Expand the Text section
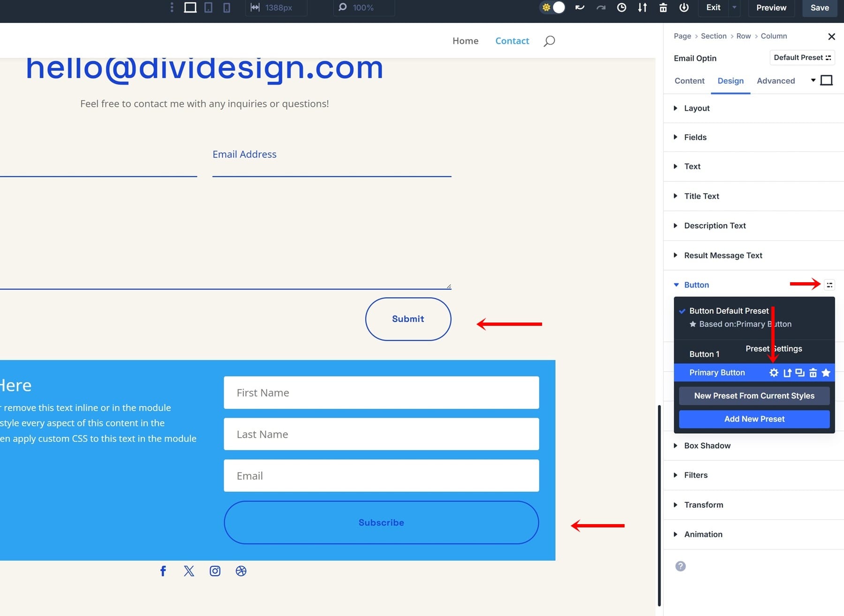This screenshot has height=616, width=844. pos(754,166)
